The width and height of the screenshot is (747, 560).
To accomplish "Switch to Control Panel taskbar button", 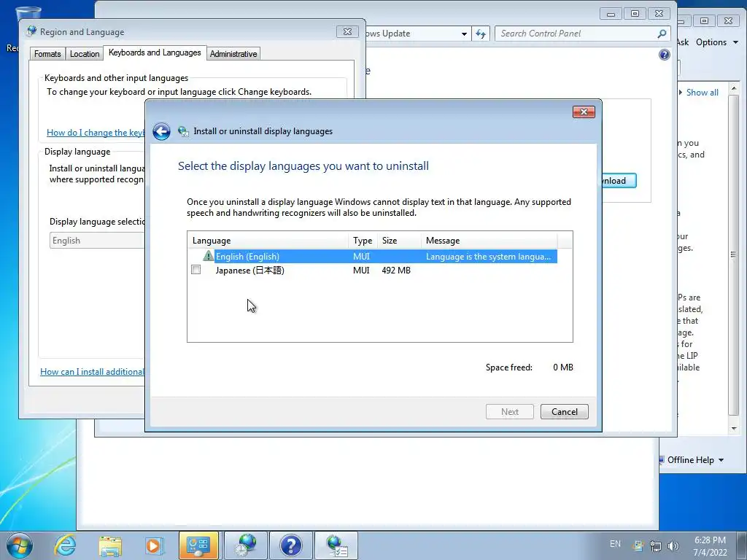I will (198, 545).
